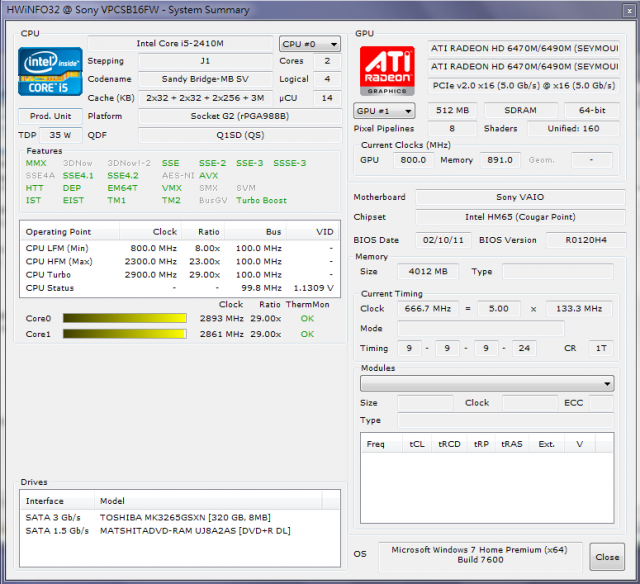Click the BIOS Version R0120H4 field
Viewport: 640px width, 584px height.
586,240
